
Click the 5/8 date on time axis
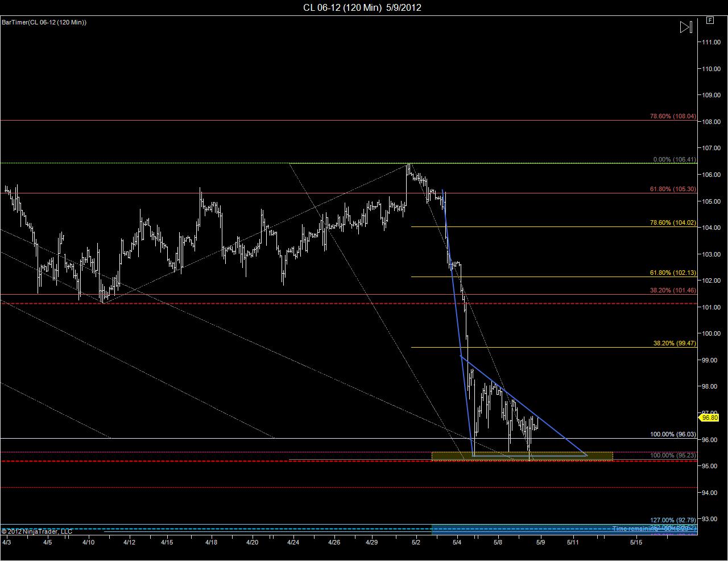pos(498,542)
